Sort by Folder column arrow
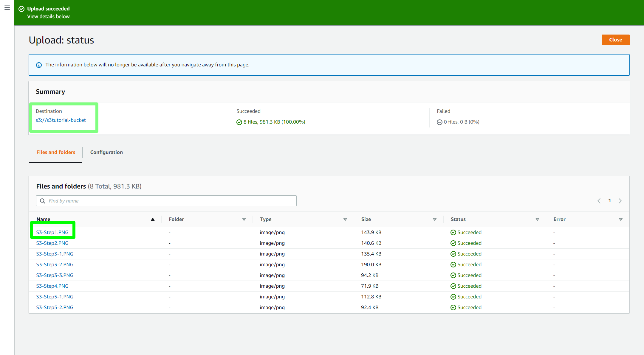Viewport: 644px width, 355px height. [244, 219]
